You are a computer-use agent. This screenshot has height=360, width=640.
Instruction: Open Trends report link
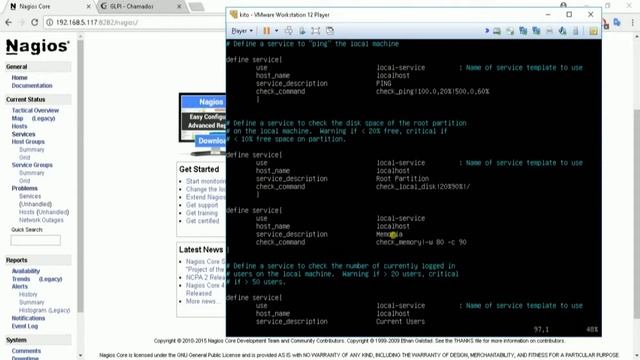(21, 279)
